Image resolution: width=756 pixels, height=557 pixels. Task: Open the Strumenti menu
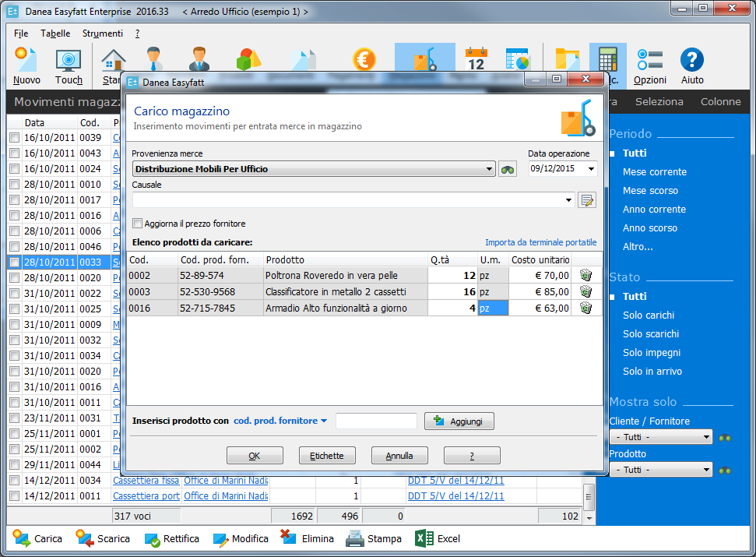point(102,33)
